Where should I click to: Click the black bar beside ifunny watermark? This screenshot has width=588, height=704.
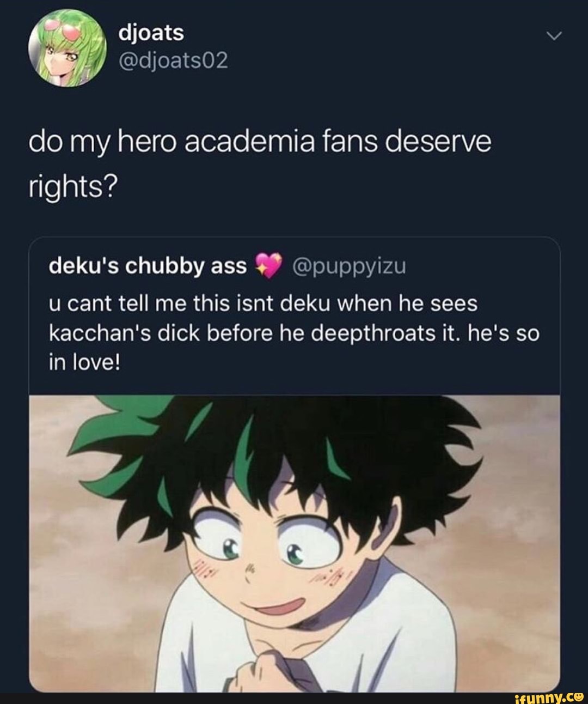click(256, 698)
